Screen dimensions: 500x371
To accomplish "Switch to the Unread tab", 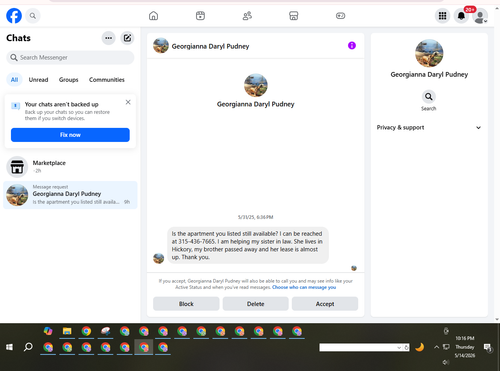I will click(38, 80).
